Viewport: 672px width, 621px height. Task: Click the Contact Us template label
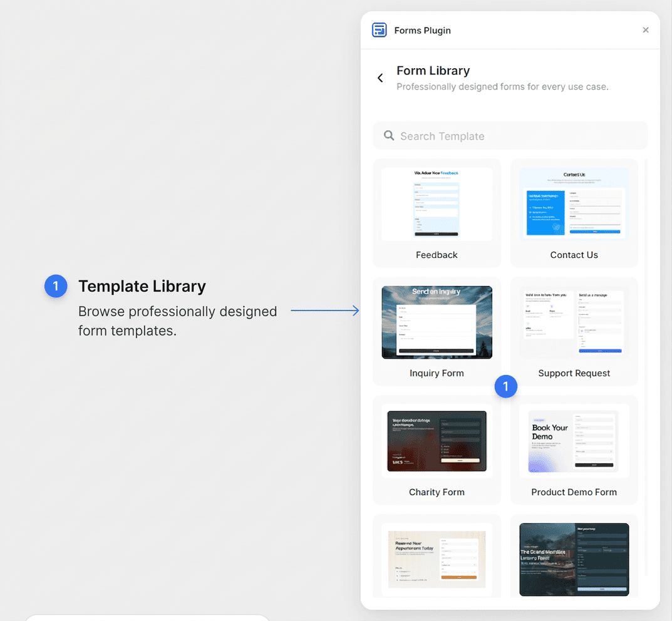[x=574, y=255]
